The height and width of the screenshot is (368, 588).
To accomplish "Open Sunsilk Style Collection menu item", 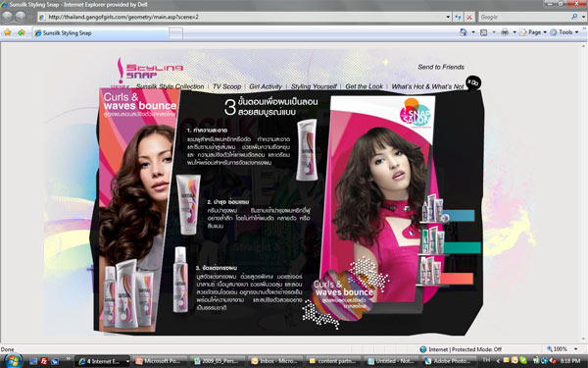I will (x=170, y=86).
